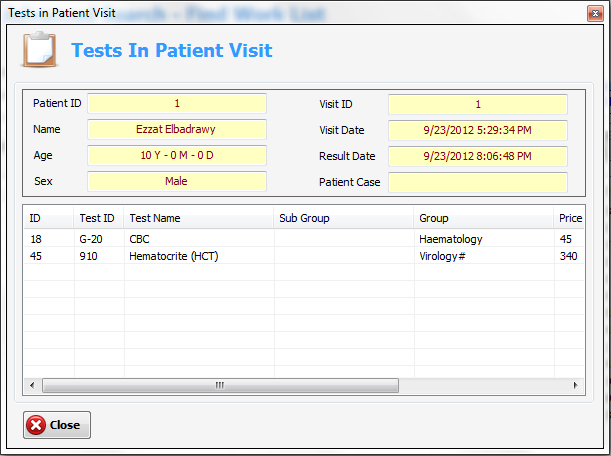The height and width of the screenshot is (456, 611).
Task: Click the Patient ID field
Action: pyautogui.click(x=177, y=103)
